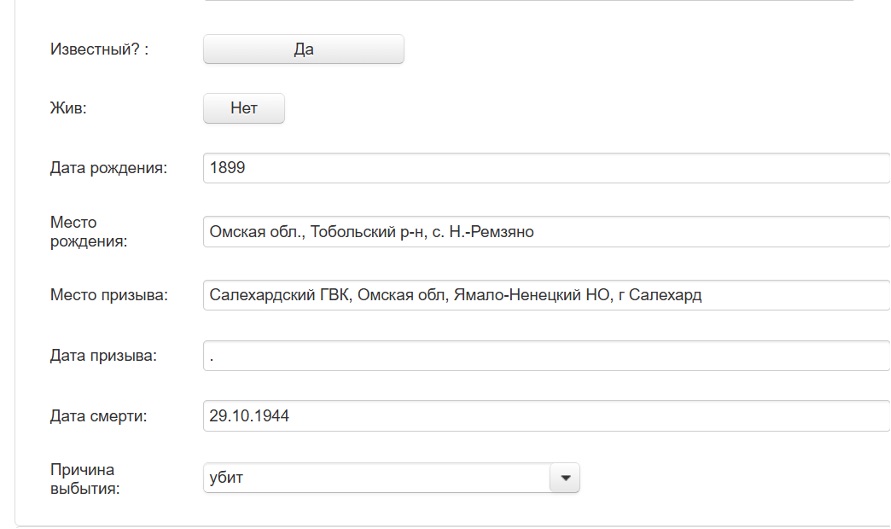Click the Дата призыва input field
This screenshot has width=891, height=529.
(545, 356)
